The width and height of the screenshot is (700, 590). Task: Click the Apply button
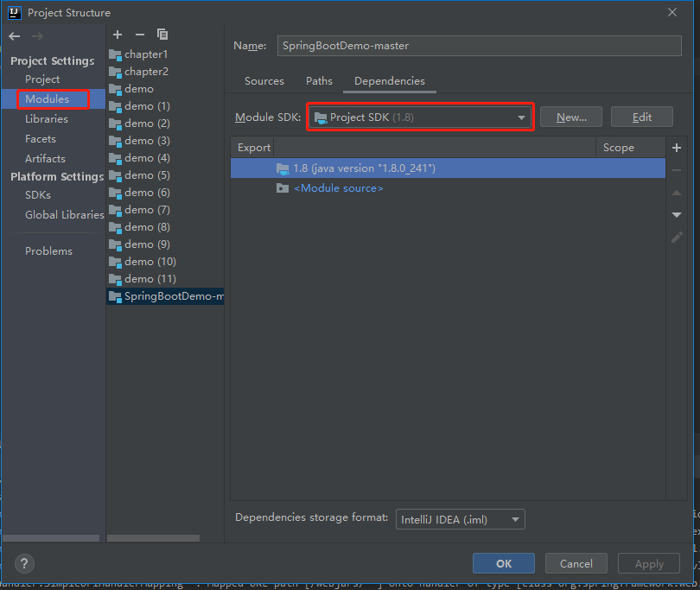click(x=649, y=564)
